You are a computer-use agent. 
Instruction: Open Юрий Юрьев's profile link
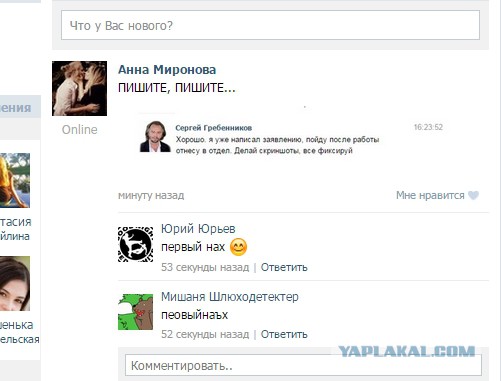coord(198,229)
